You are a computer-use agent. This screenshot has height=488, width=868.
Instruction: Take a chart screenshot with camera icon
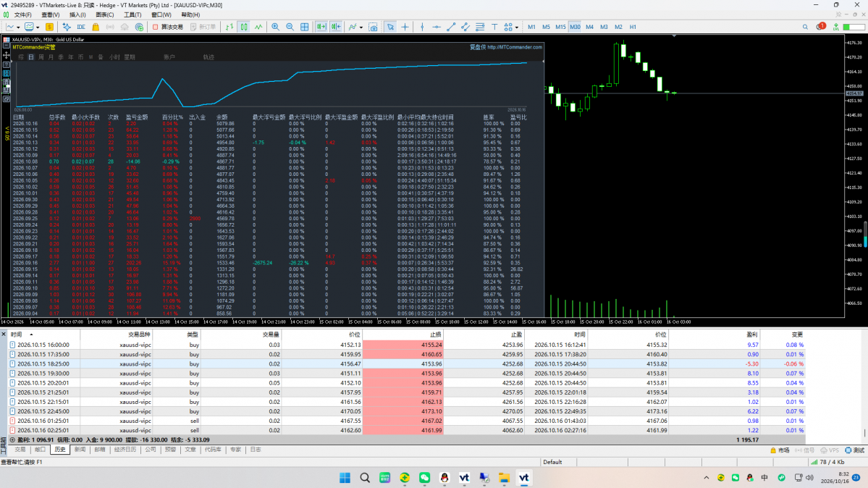(373, 27)
